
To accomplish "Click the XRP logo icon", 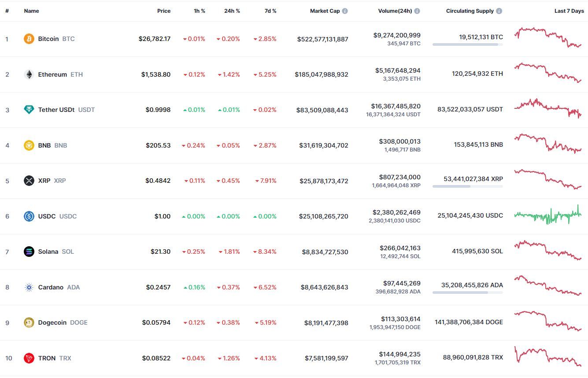I will [29, 181].
